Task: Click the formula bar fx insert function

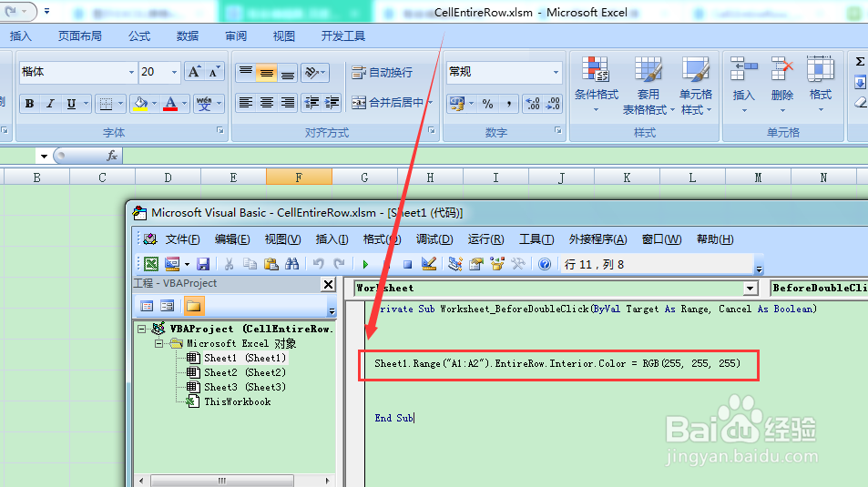Action: point(112,156)
